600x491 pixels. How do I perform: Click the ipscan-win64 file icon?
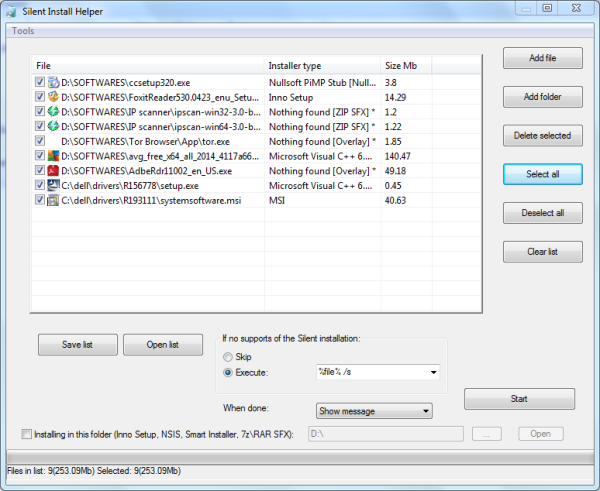[x=53, y=126]
